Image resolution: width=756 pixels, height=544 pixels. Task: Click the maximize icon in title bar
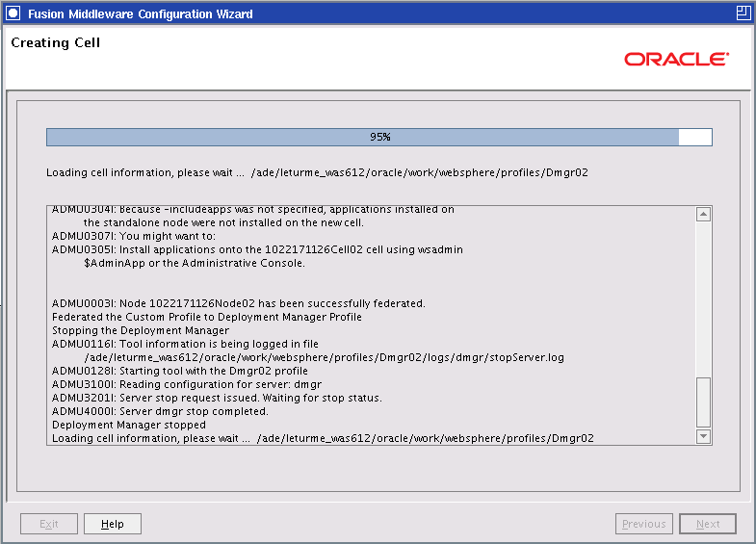(743, 13)
